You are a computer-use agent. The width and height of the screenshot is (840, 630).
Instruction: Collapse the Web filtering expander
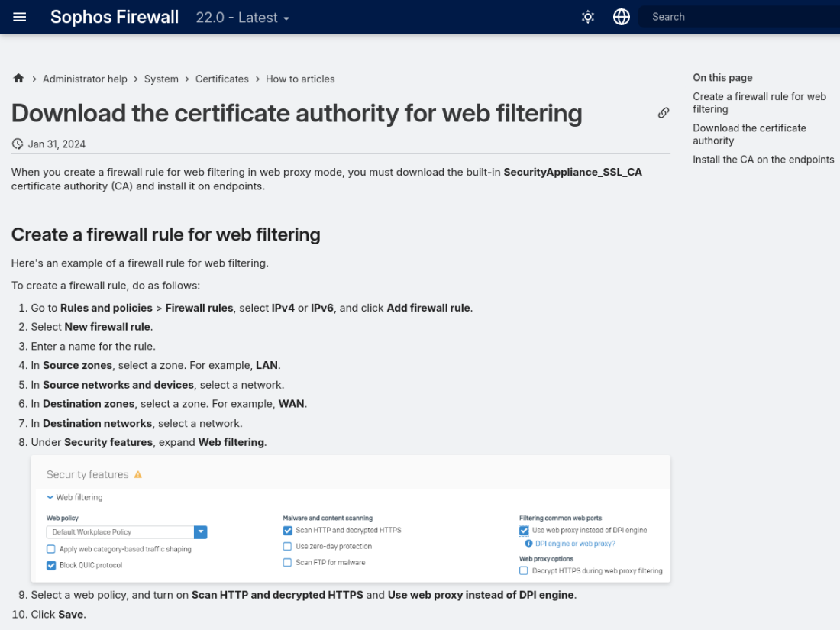(75, 497)
